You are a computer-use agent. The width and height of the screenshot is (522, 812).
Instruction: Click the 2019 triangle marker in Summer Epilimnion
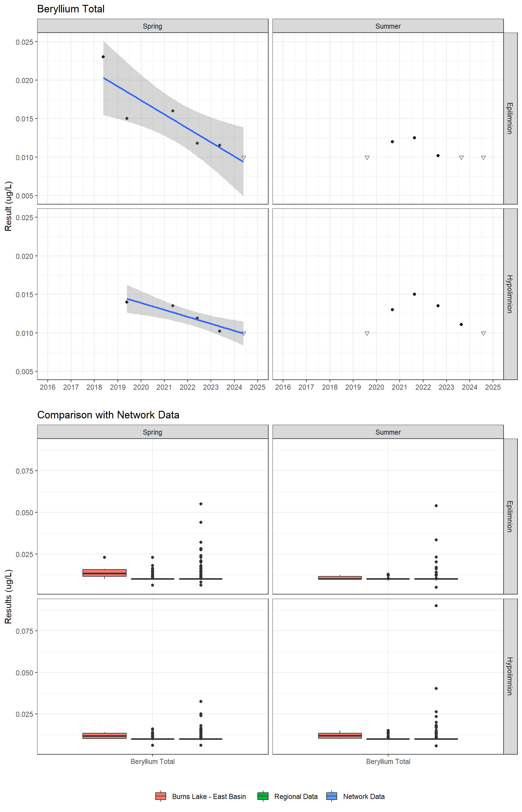(367, 158)
